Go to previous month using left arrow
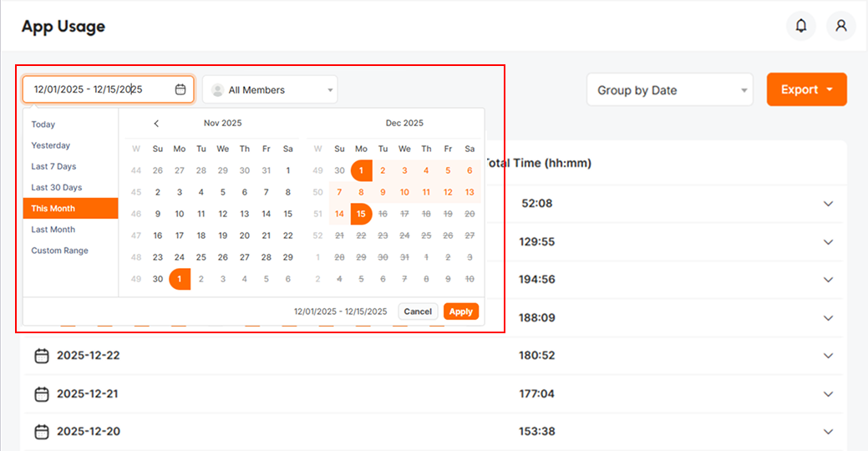Image resolution: width=868 pixels, height=451 pixels. click(x=156, y=124)
